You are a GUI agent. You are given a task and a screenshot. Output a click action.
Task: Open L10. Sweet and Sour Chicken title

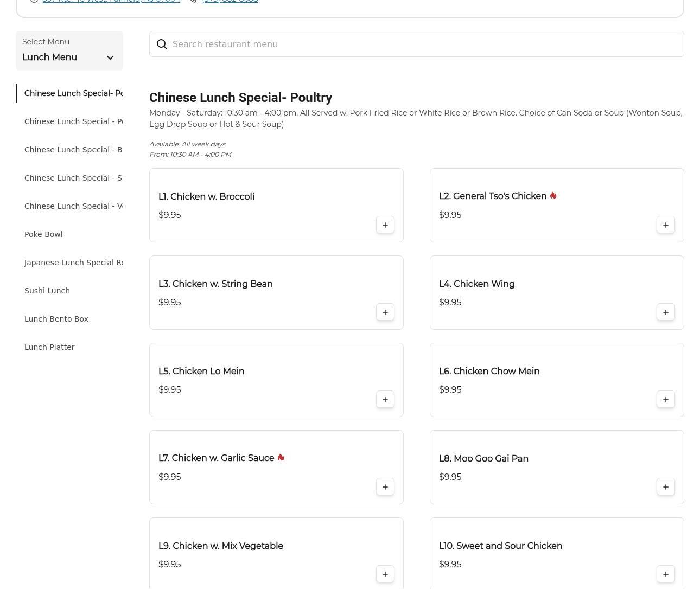coord(500,546)
